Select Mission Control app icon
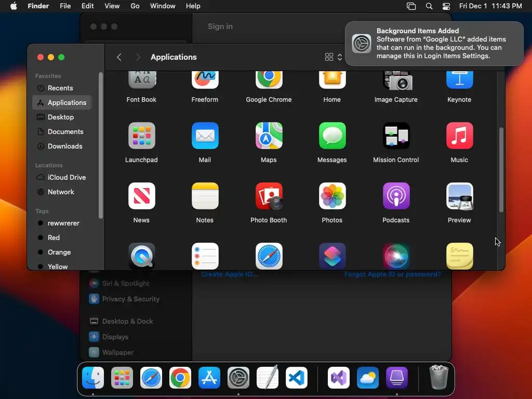This screenshot has height=399, width=532. click(x=396, y=136)
